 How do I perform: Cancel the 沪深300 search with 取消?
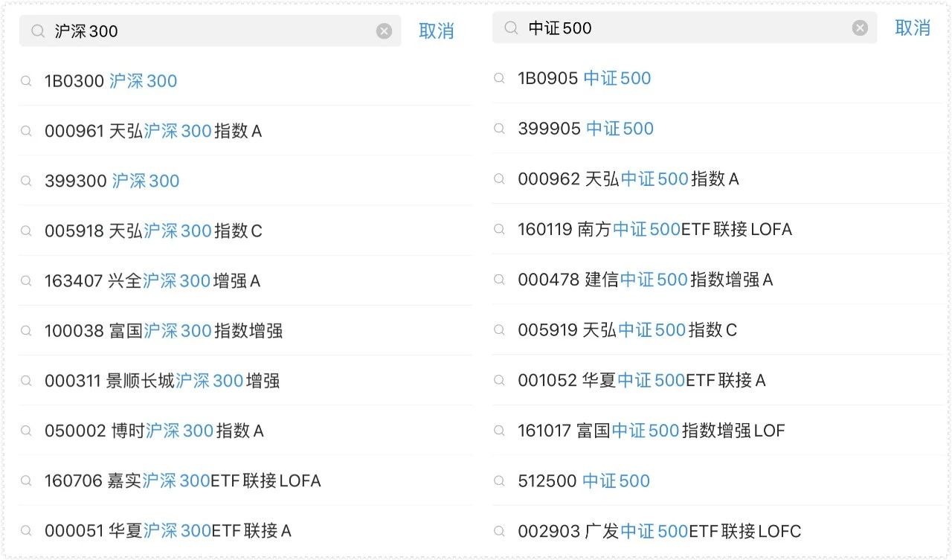[x=436, y=31]
